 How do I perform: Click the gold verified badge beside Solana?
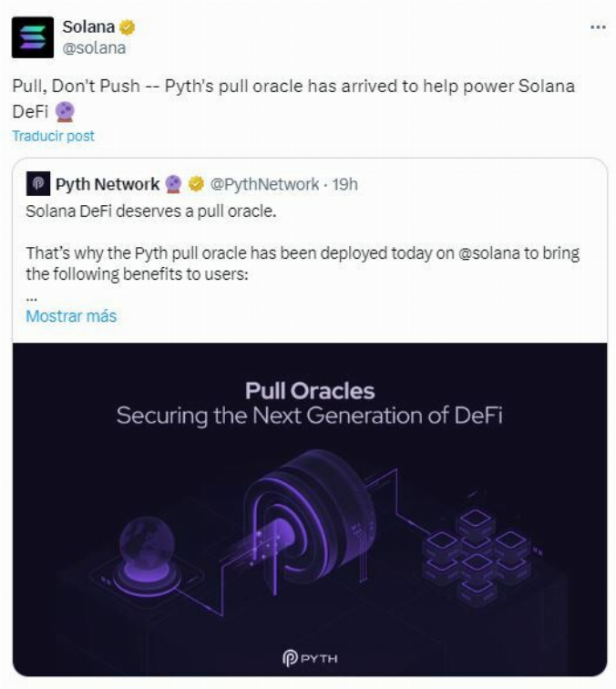[x=128, y=27]
